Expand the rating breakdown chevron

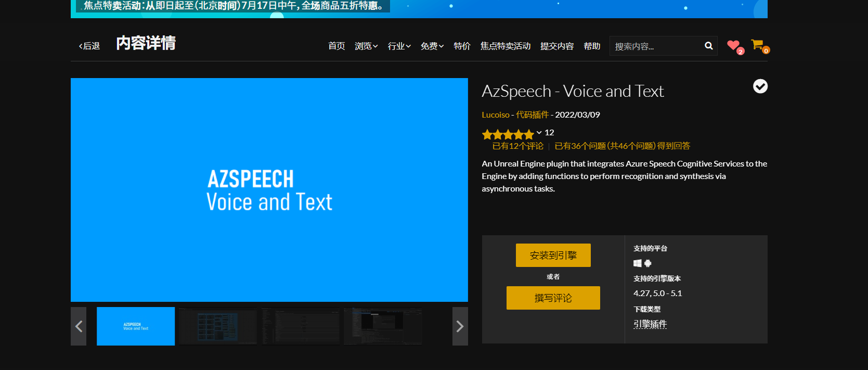click(539, 133)
